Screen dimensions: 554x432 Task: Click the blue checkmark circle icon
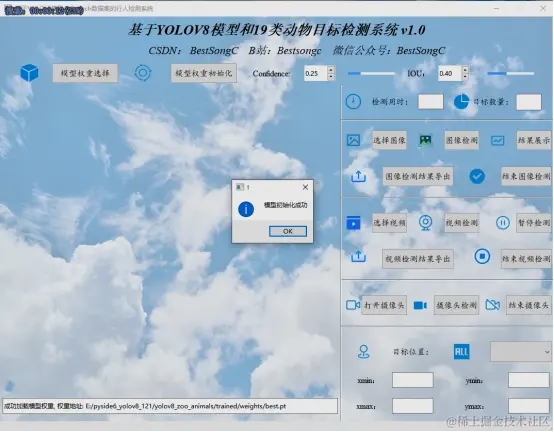pos(477,176)
